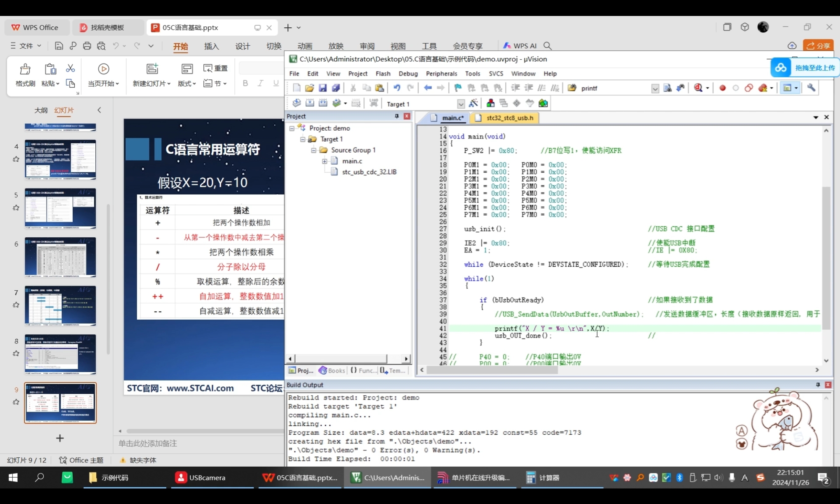The width and height of the screenshot is (840, 504).
Task: Expand the main.c tree node
Action: (x=324, y=161)
